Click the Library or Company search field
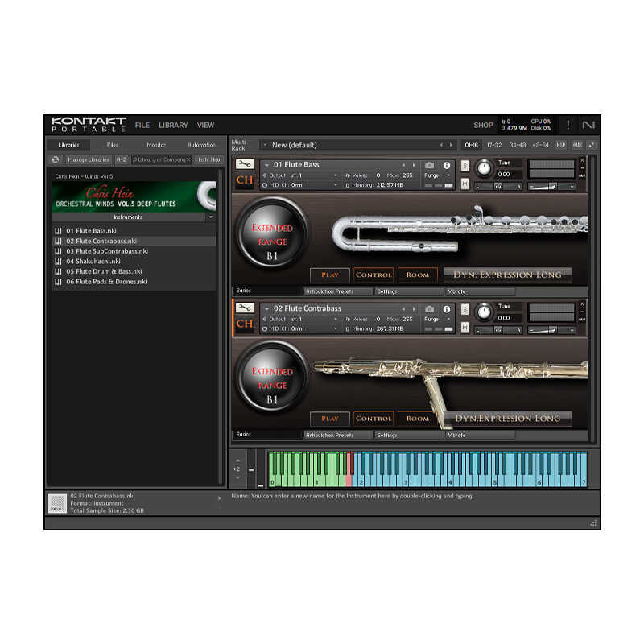The image size is (644, 644). coord(162,159)
